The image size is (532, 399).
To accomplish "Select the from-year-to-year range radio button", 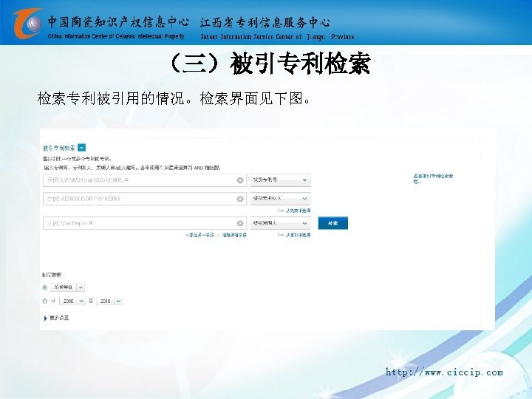I will [x=45, y=301].
